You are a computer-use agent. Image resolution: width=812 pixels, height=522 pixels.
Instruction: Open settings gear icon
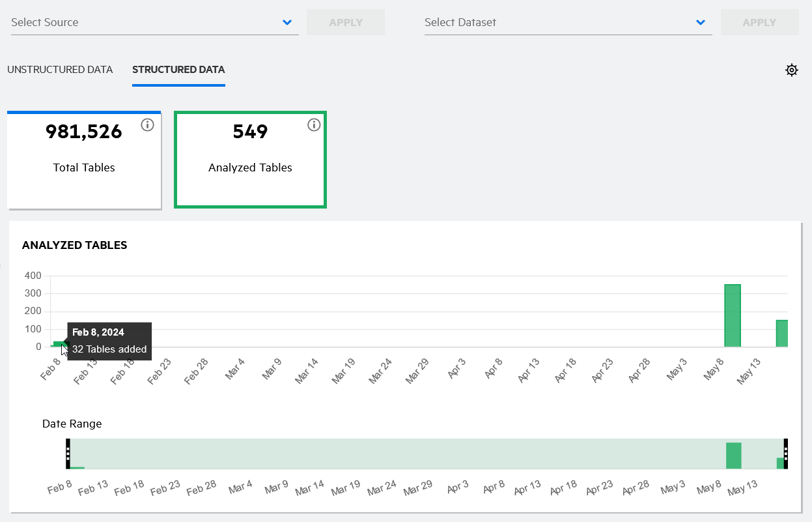(791, 70)
